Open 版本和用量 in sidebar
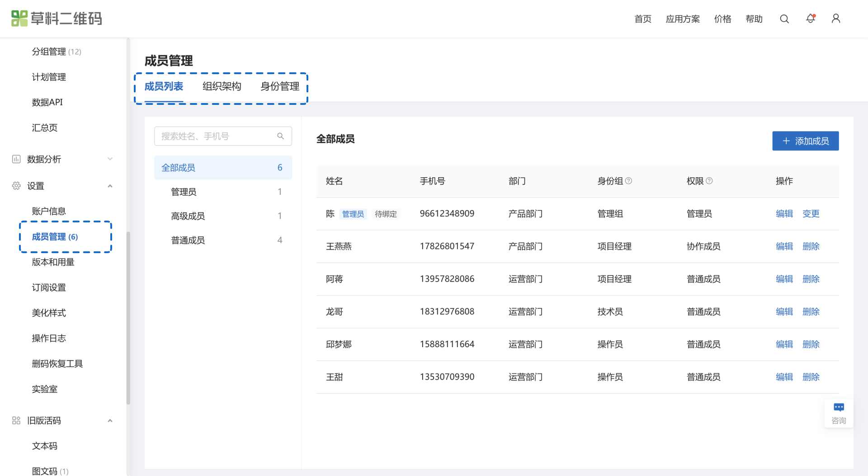868x476 pixels. 53,262
